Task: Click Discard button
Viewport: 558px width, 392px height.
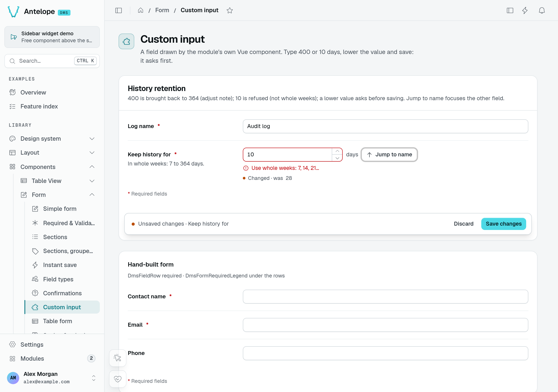Action: pos(463,224)
